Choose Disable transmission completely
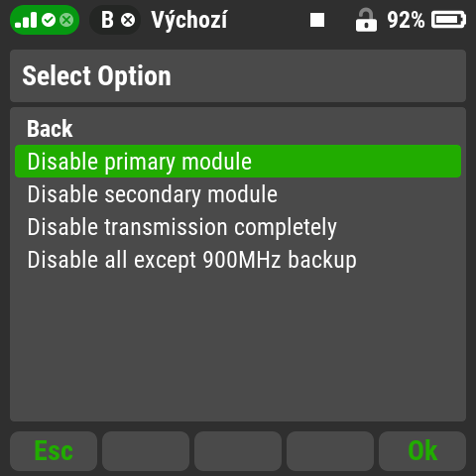The image size is (476, 476). click(x=238, y=227)
